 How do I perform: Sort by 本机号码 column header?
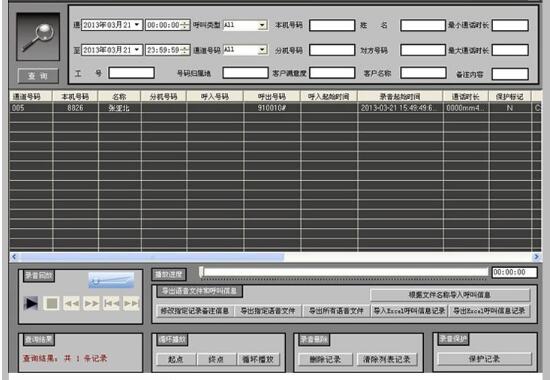[x=75, y=96]
